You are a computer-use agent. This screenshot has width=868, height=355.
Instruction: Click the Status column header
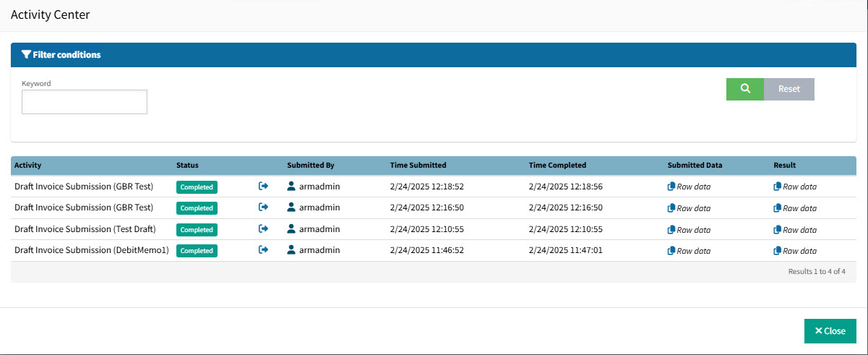187,166
